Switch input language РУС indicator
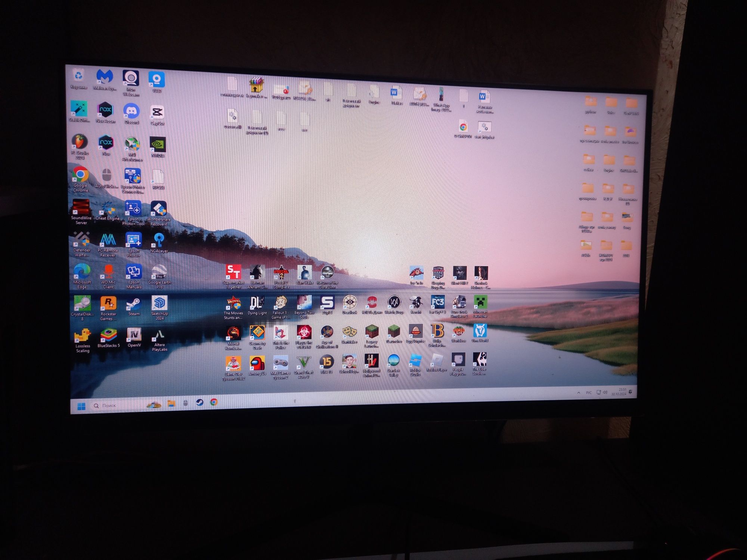The width and height of the screenshot is (747, 560). (x=589, y=393)
